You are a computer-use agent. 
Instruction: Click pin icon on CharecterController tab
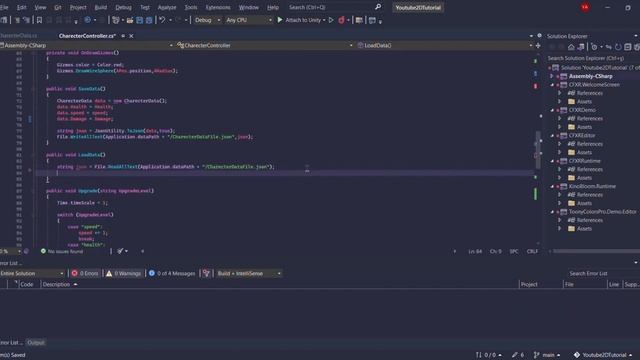tap(123, 36)
